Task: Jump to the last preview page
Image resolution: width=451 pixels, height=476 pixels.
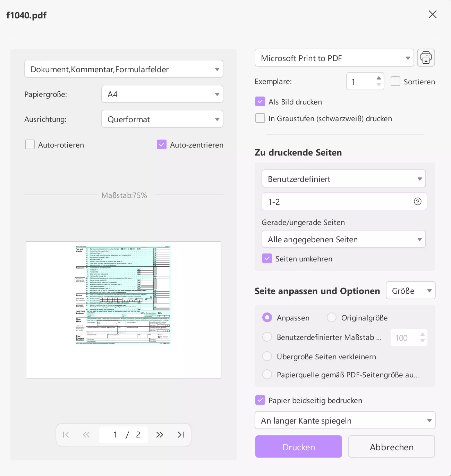Action: pyautogui.click(x=181, y=435)
